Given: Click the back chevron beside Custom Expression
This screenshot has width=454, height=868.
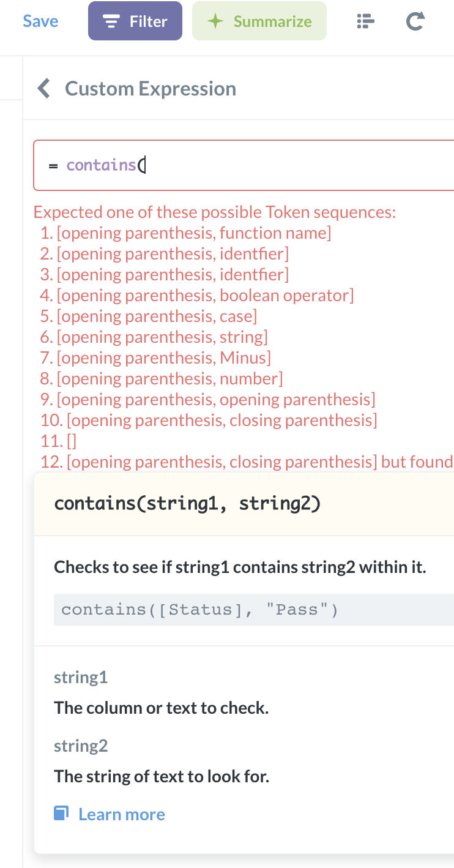Looking at the screenshot, I should (x=43, y=88).
